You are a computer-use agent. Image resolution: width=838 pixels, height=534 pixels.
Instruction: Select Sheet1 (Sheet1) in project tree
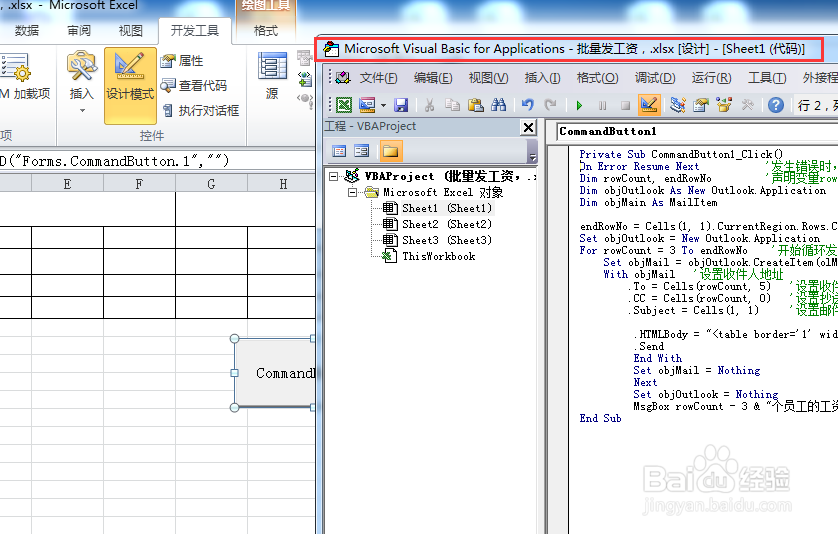pos(447,208)
